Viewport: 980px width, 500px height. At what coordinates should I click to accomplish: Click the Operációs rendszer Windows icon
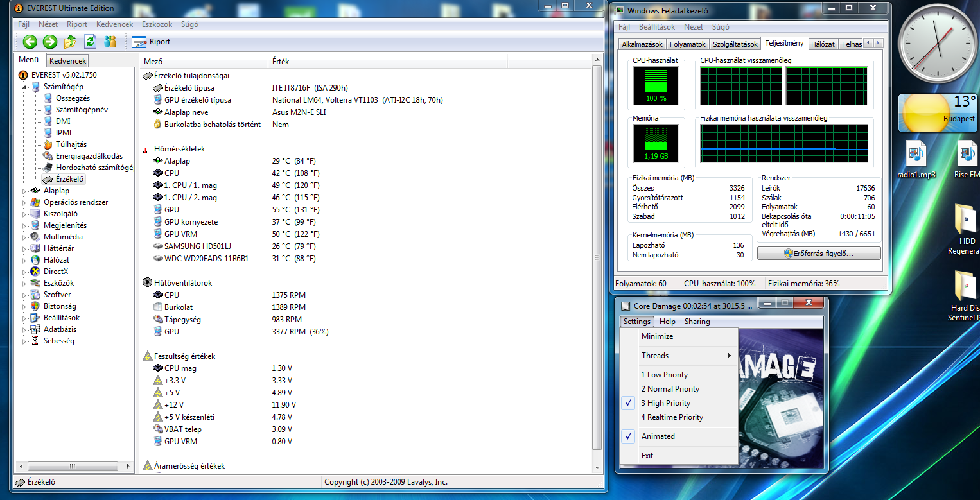coord(36,202)
